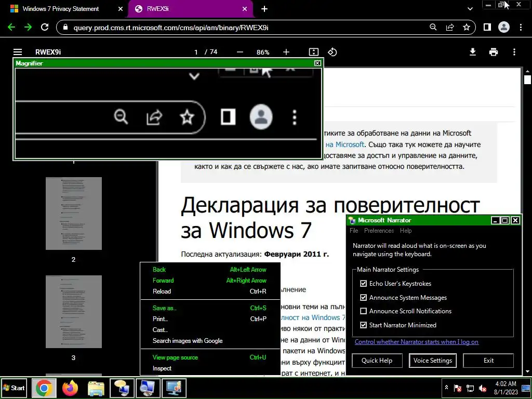Click the browser address bar URL
532x399 pixels.
coord(170,28)
